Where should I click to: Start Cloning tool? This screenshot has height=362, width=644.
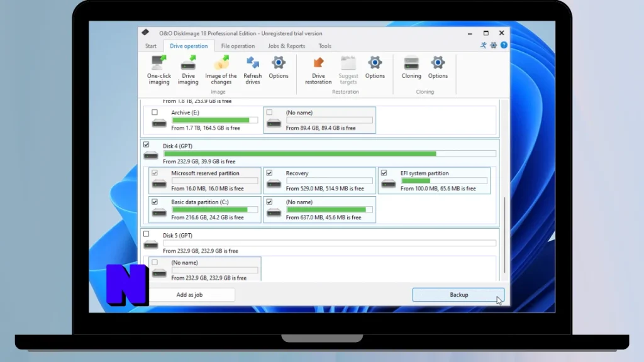click(x=411, y=68)
